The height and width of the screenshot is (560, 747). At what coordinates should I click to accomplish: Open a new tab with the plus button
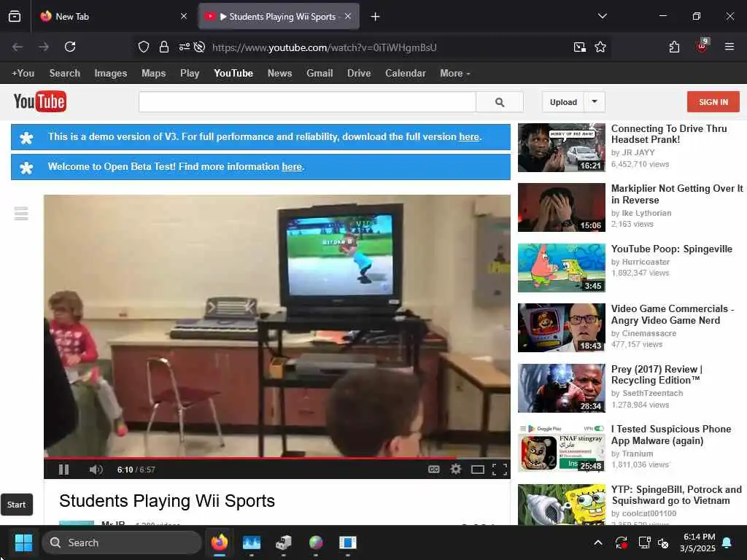point(376,17)
